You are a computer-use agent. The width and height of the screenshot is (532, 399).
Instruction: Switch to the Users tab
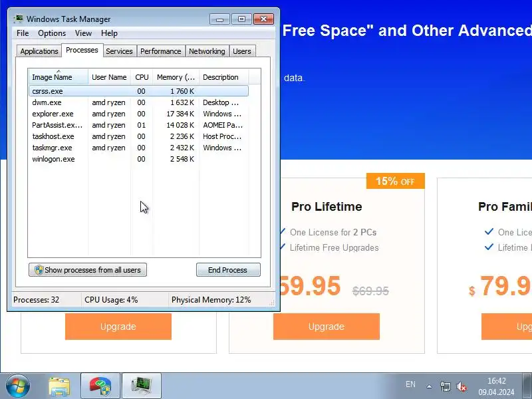coord(242,51)
